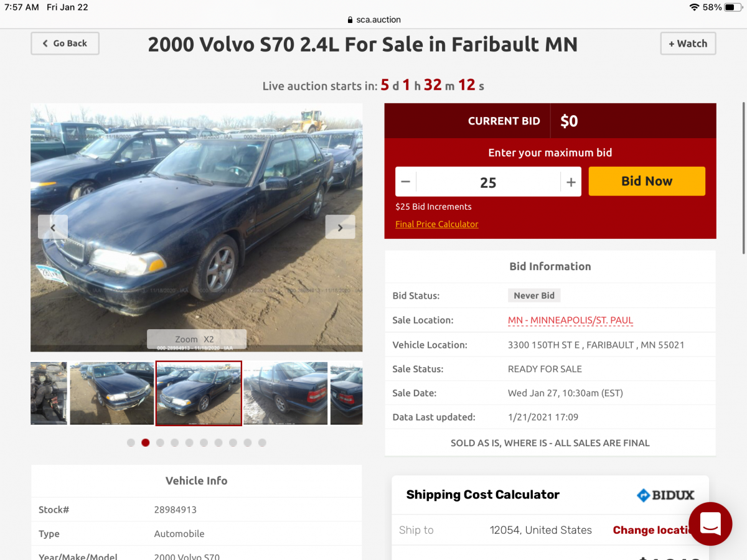Viewport: 747px width, 560px height.
Task: Open the Final Price Calculator link
Action: [437, 224]
